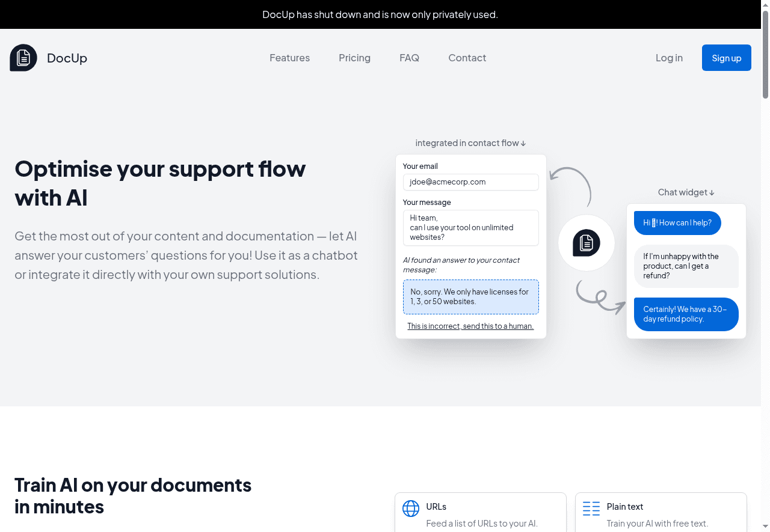Click the Plain text lines icon
The width and height of the screenshot is (770, 532).
591,509
